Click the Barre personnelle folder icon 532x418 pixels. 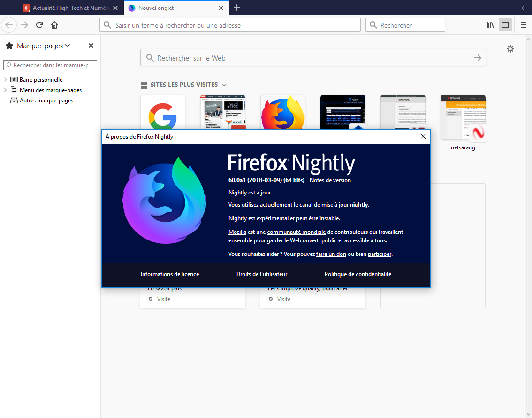tap(14, 79)
